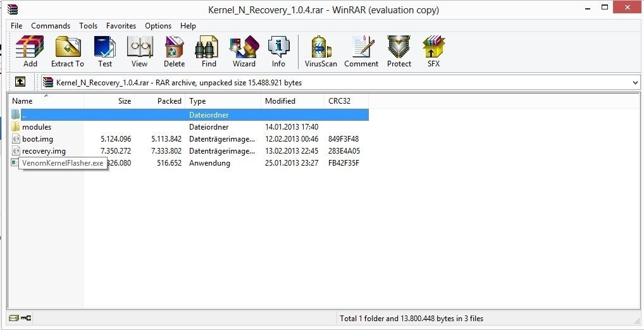Sort by the Packed column header
This screenshot has height=330, width=644.
(x=160, y=101)
